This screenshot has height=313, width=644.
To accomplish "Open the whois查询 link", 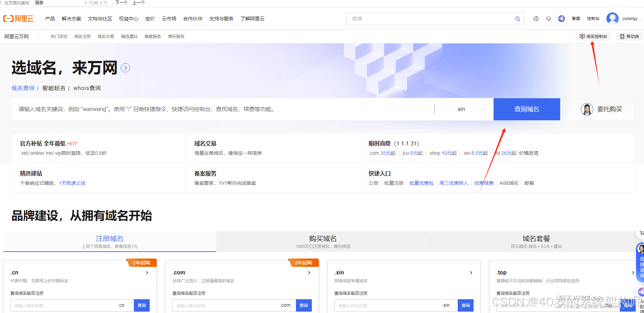I will 87,88.
